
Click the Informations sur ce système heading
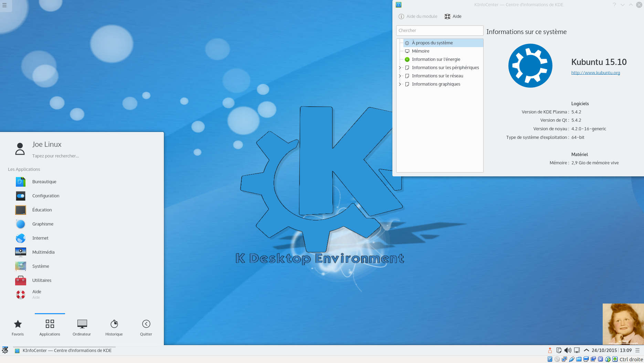(526, 32)
